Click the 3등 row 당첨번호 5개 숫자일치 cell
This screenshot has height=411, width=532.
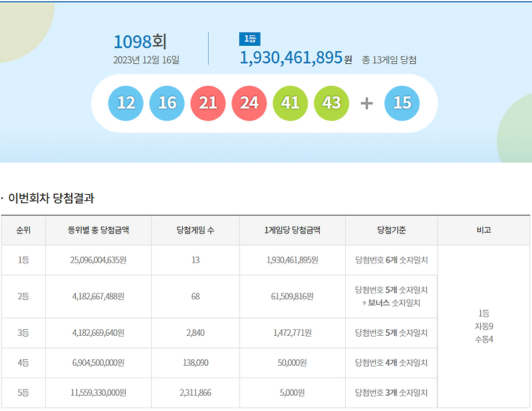[x=392, y=333]
